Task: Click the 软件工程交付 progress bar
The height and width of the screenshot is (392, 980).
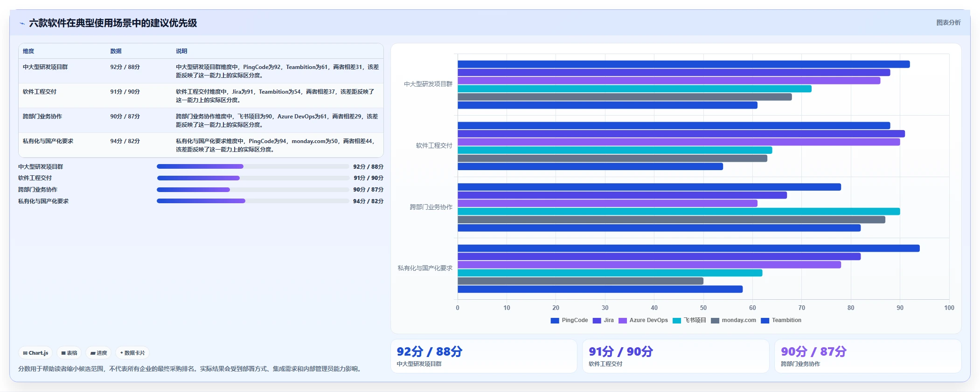Action: [x=253, y=178]
